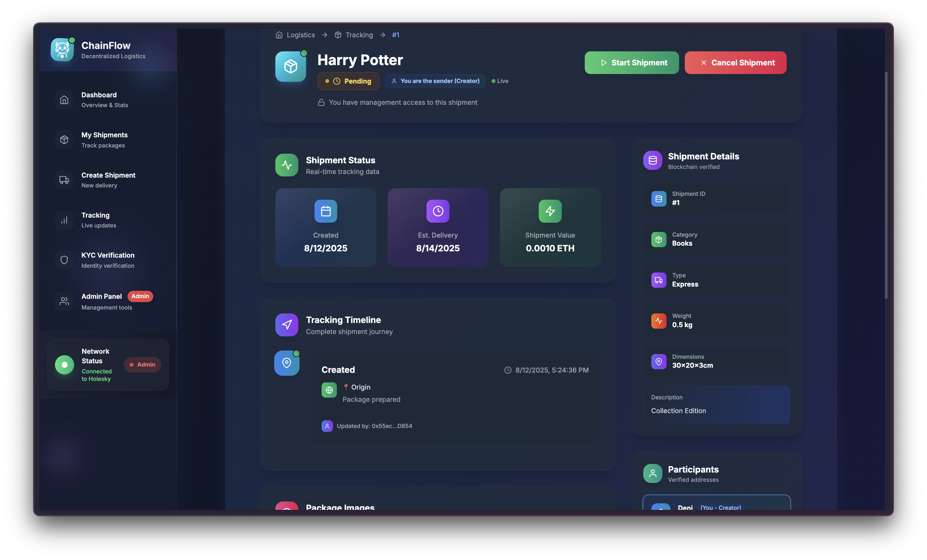
Task: Click the Network Status Admin badge
Action: [142, 364]
